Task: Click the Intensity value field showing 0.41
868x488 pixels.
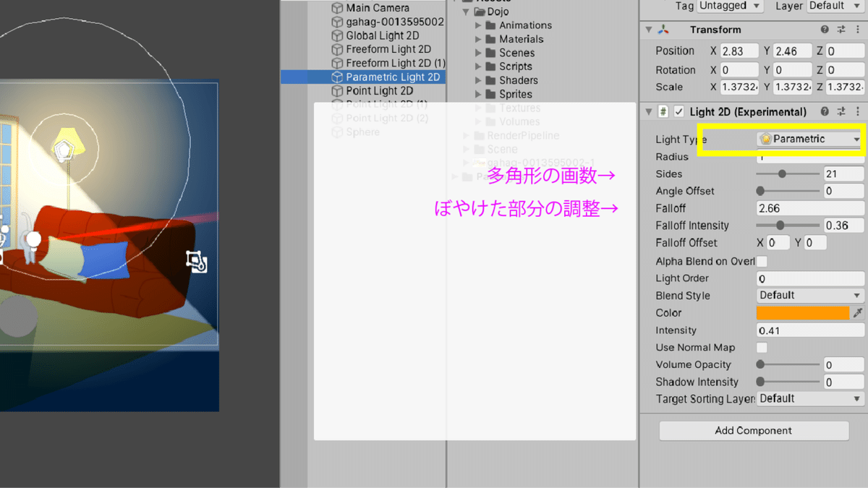Action: (809, 330)
